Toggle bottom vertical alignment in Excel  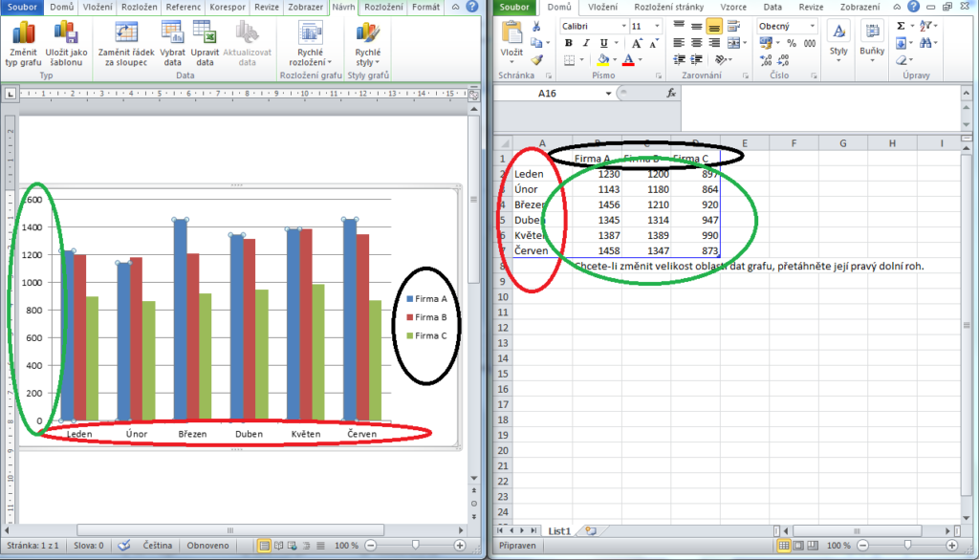click(x=714, y=26)
